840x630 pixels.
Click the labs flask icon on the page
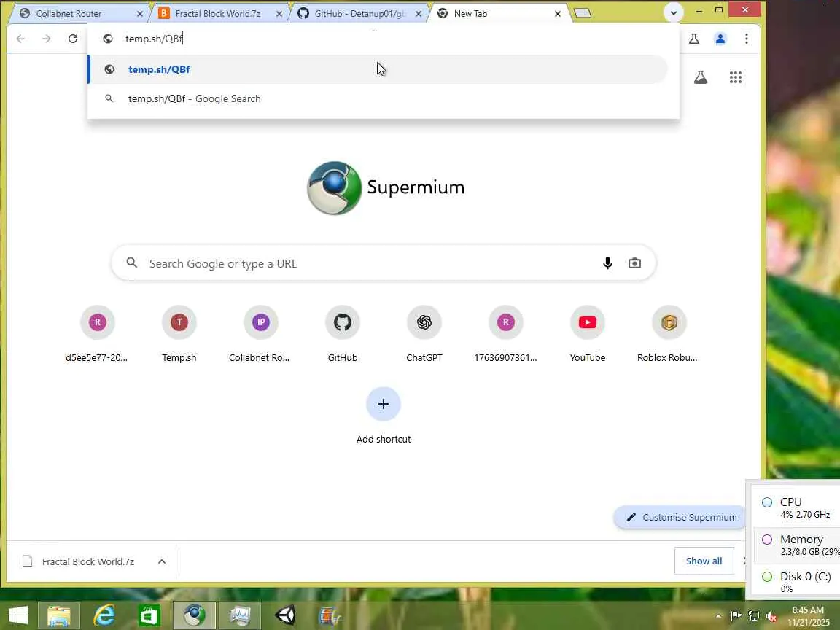coord(700,77)
